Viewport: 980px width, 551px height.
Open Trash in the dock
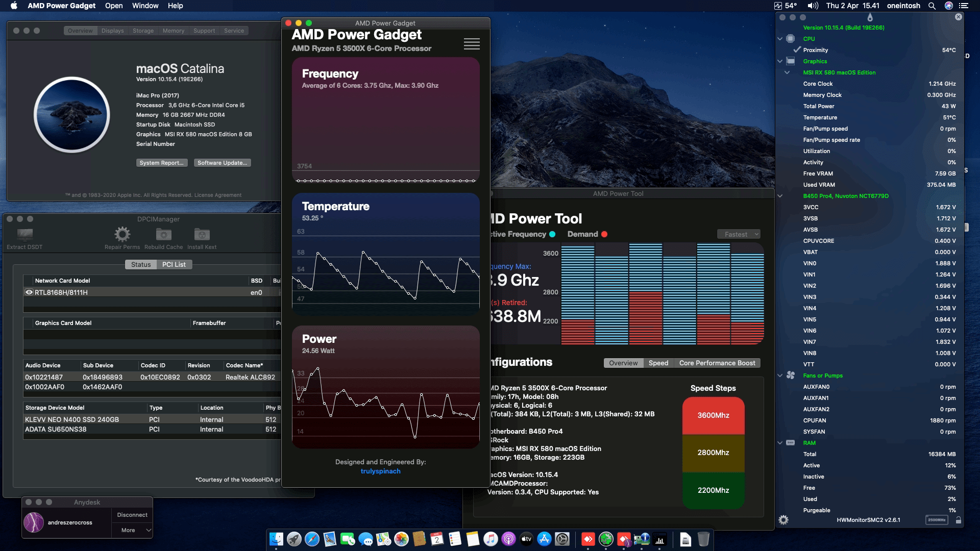[x=703, y=539]
